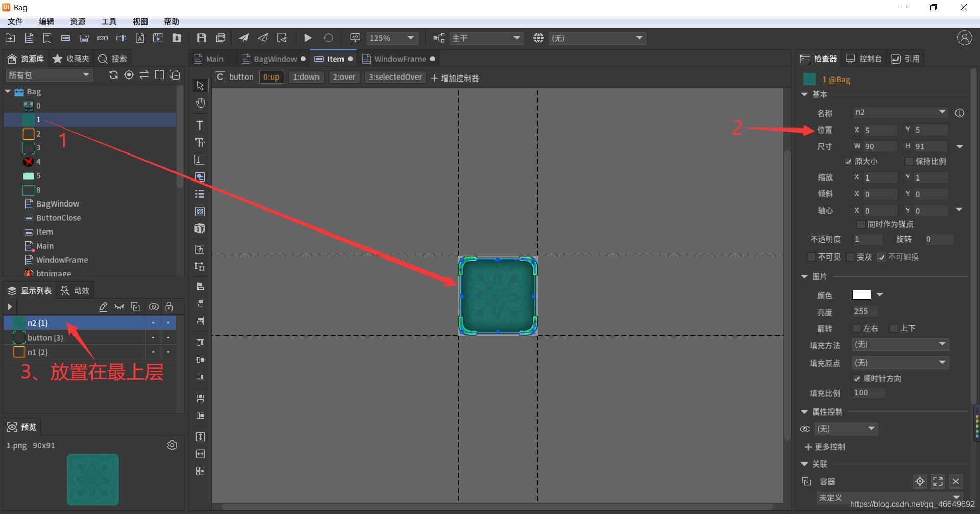Open the 动效 tab
This screenshot has width=980, height=514.
point(75,290)
